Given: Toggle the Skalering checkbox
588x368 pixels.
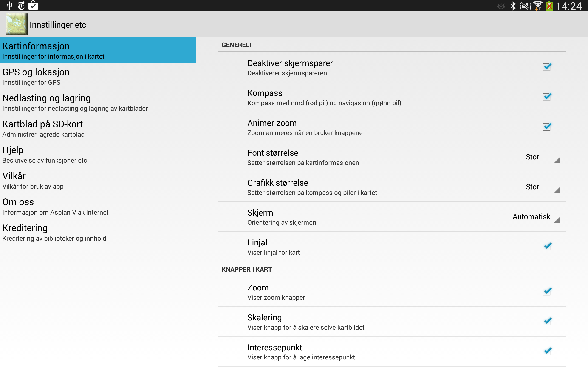Looking at the screenshot, I should (547, 321).
